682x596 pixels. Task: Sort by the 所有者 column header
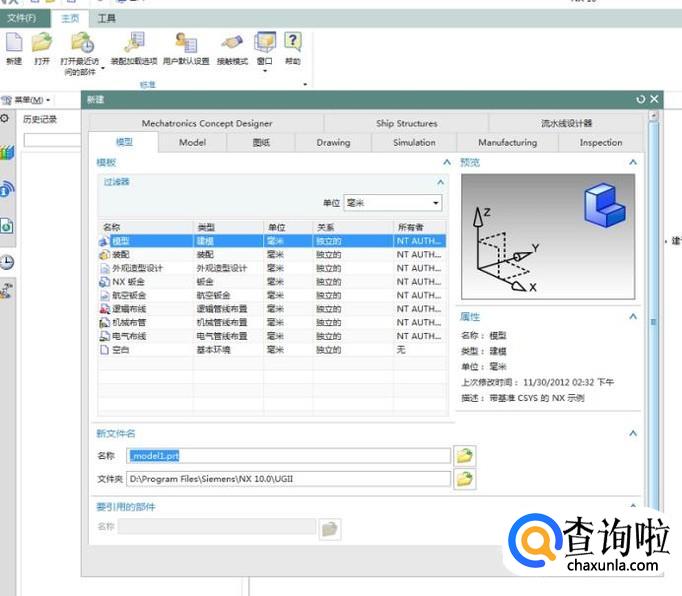click(x=420, y=227)
